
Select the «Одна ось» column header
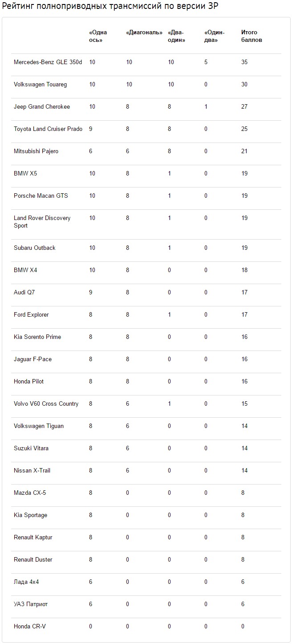(98, 36)
